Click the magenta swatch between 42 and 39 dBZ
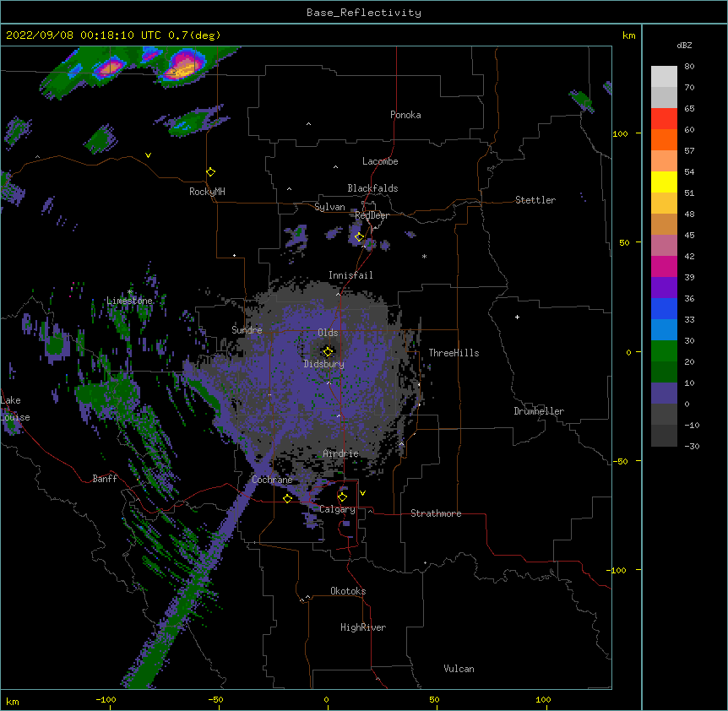 tap(664, 266)
